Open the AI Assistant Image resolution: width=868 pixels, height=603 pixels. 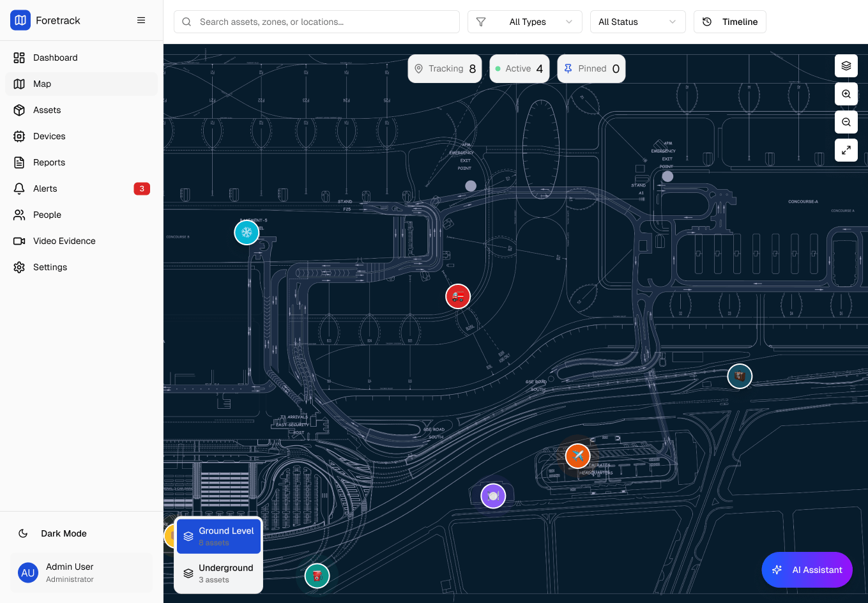pyautogui.click(x=807, y=570)
